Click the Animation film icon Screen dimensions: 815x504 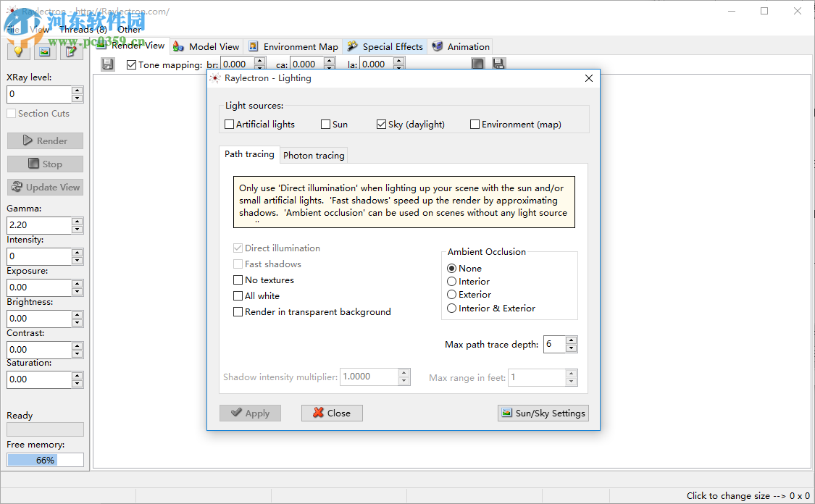[437, 46]
